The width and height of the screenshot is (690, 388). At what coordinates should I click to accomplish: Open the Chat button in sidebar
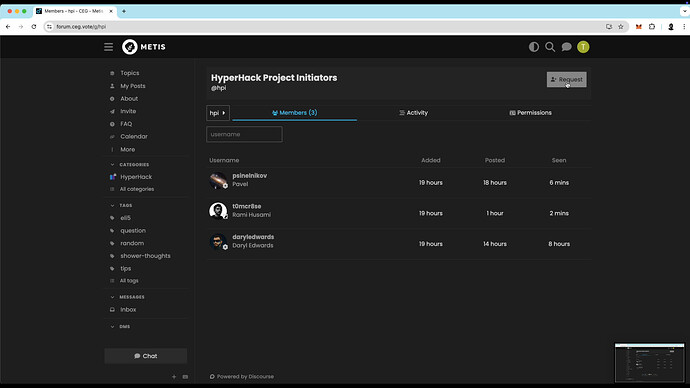click(x=146, y=356)
